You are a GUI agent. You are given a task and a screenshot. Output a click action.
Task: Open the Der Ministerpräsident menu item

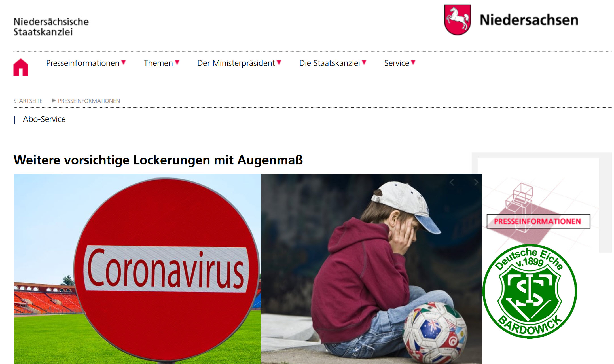tap(236, 63)
